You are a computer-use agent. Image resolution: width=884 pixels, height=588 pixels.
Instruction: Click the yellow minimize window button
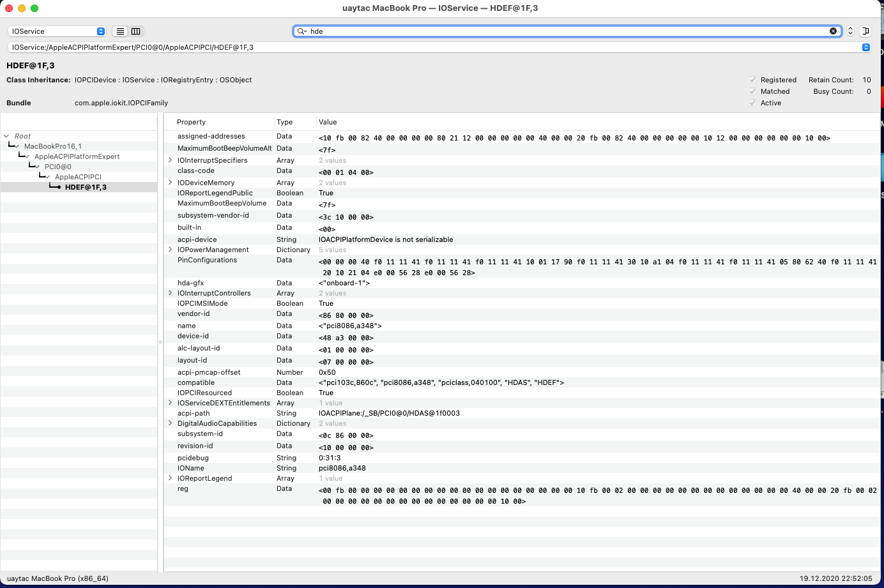pyautogui.click(x=22, y=8)
